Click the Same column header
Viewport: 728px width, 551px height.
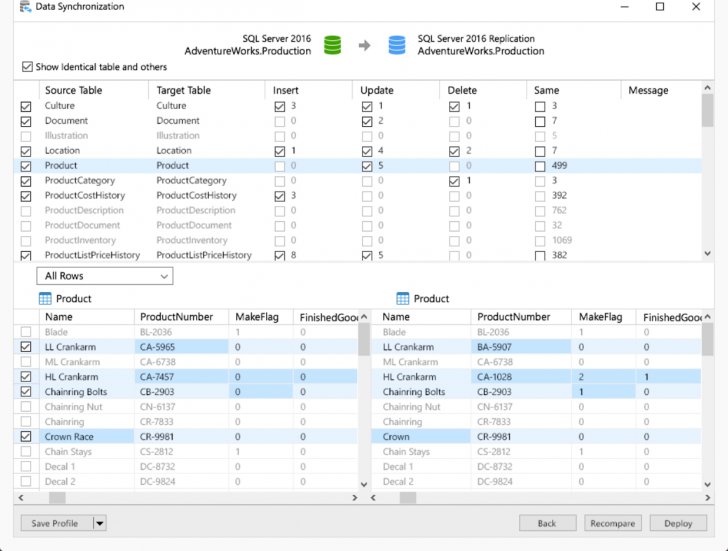574,90
